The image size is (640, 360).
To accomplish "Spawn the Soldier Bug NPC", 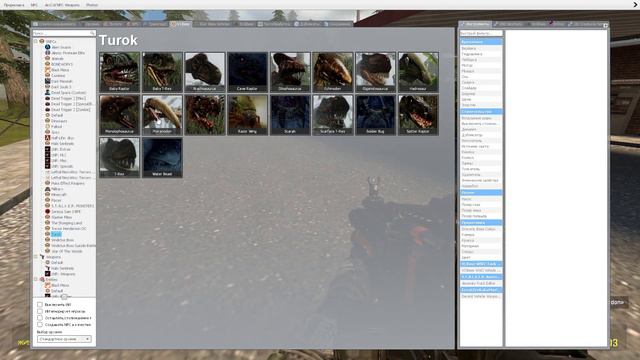I will [376, 115].
